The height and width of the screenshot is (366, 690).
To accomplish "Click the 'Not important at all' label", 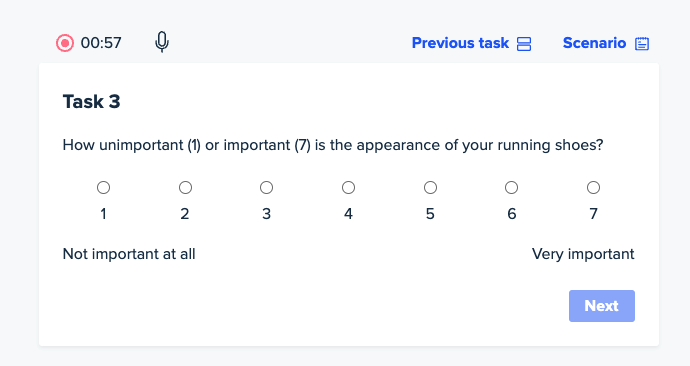I will 129,254.
